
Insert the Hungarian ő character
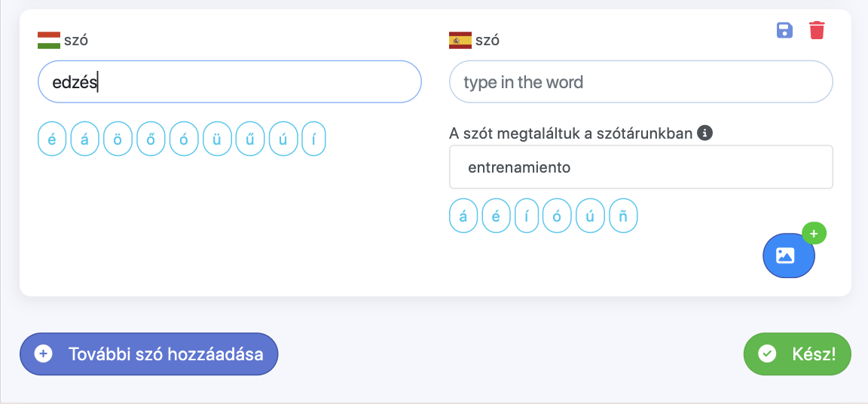pyautogui.click(x=151, y=141)
